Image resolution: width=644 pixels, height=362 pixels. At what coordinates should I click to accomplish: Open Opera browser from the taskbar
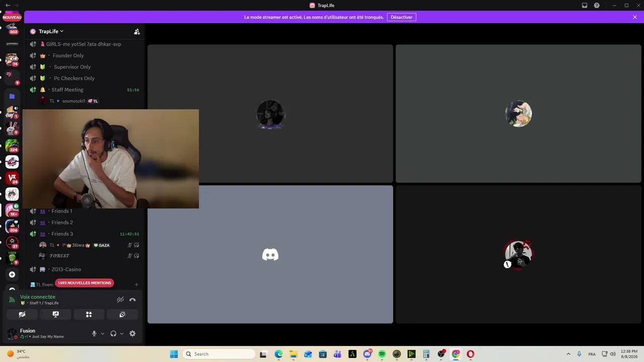coord(470,354)
